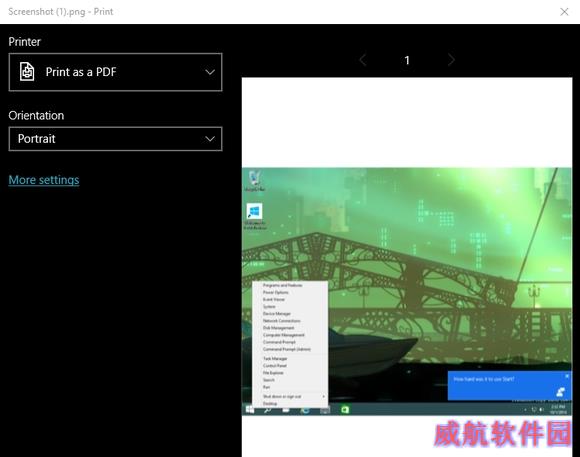Click the Windows Start logo in previewed taskbar
580x457 pixels.
[x=250, y=409]
